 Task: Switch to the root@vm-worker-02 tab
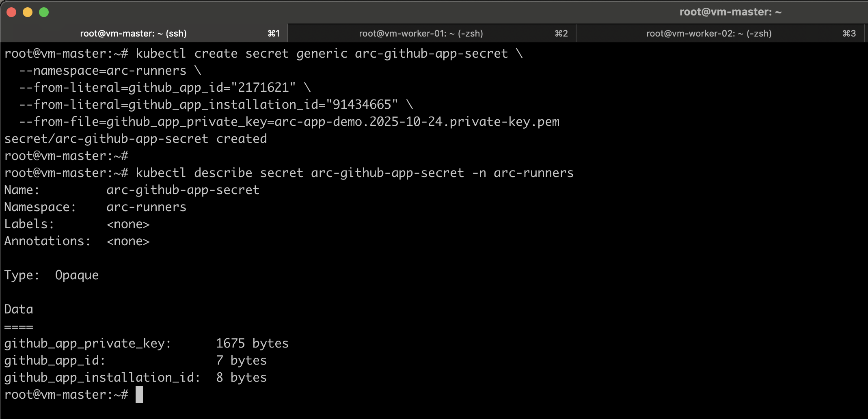pos(708,33)
